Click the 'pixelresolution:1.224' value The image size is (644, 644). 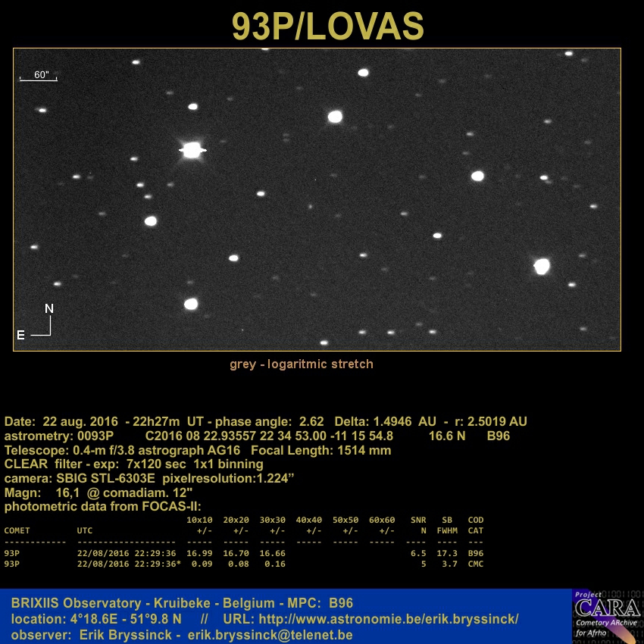pyautogui.click(x=228, y=479)
